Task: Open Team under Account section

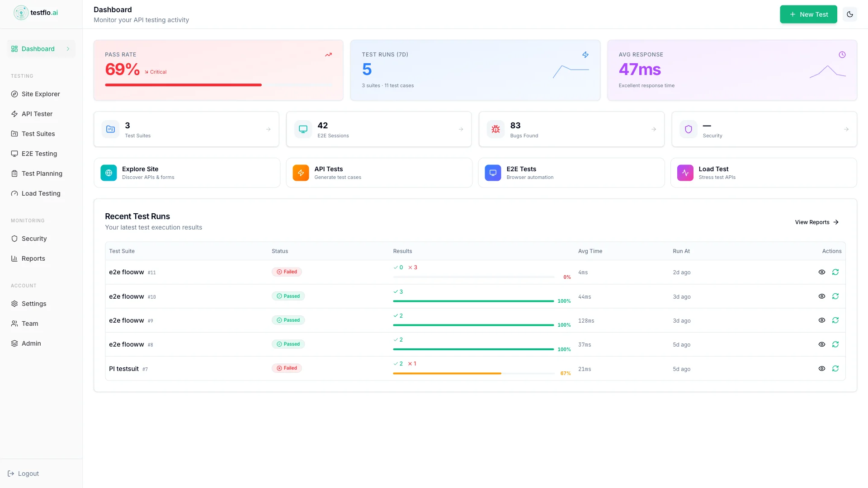Action: point(30,324)
